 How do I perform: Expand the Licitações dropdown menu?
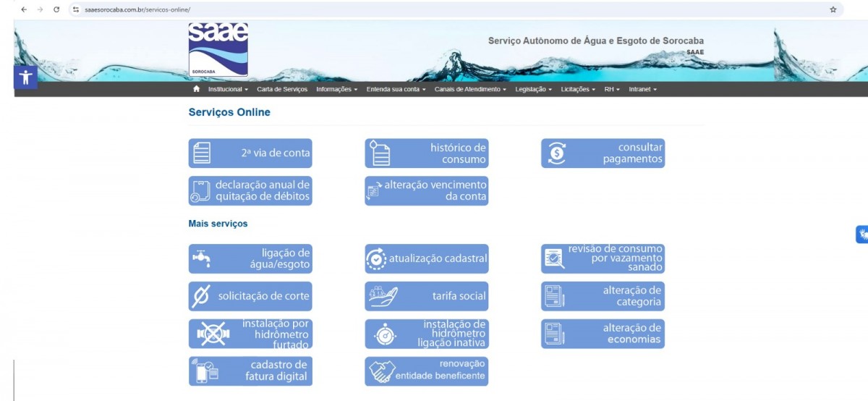pyautogui.click(x=578, y=89)
